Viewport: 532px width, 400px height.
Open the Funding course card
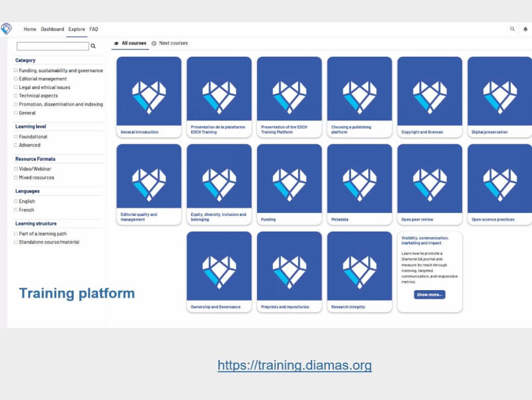[289, 184]
